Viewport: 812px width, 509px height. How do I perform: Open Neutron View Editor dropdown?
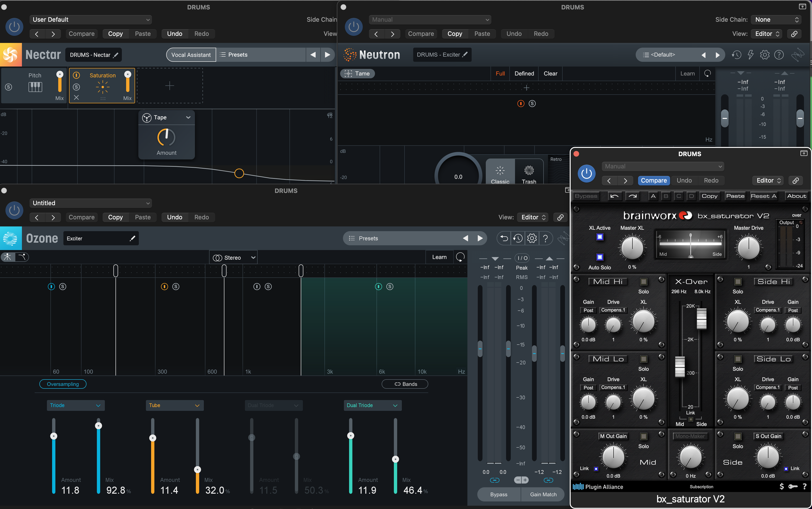tap(767, 34)
